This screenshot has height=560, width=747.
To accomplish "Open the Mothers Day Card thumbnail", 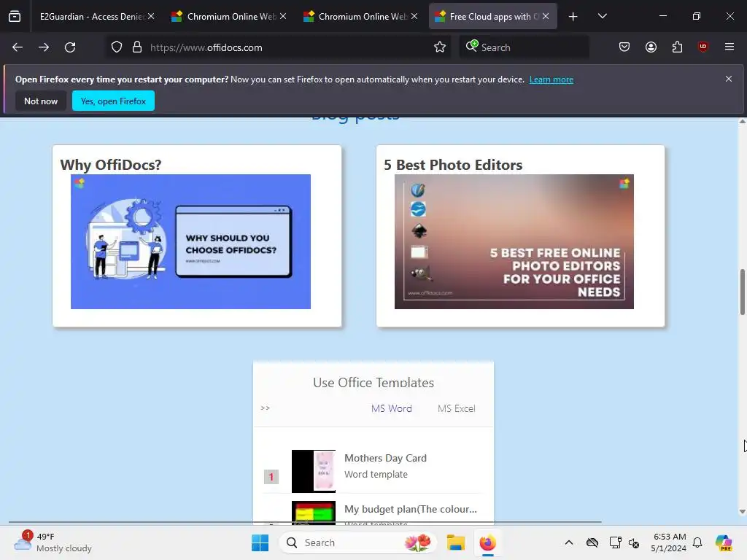I will click(314, 471).
